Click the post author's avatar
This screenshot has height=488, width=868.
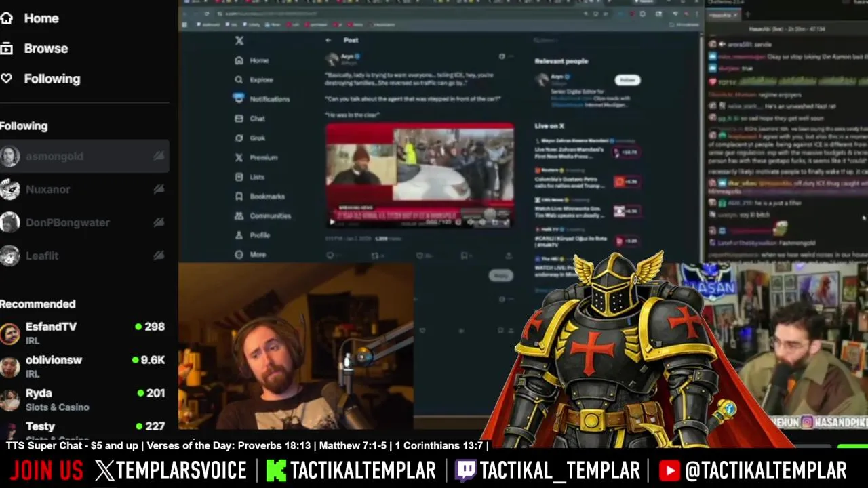point(332,60)
